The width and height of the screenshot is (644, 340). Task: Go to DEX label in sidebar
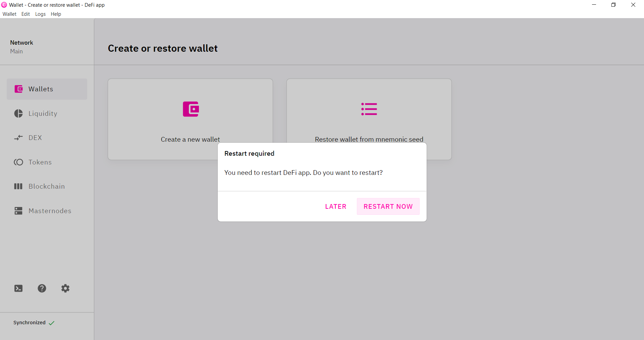(35, 138)
